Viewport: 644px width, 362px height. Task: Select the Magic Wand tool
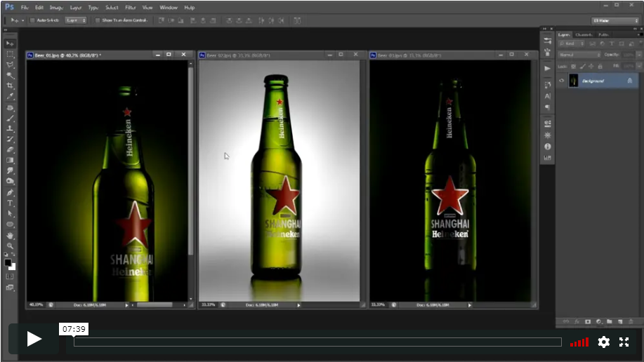11,76
